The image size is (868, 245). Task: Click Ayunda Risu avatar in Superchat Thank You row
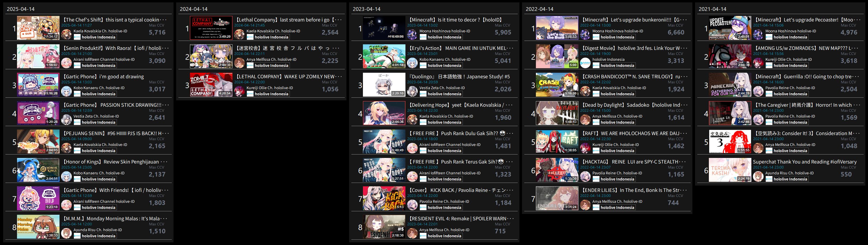(758, 176)
